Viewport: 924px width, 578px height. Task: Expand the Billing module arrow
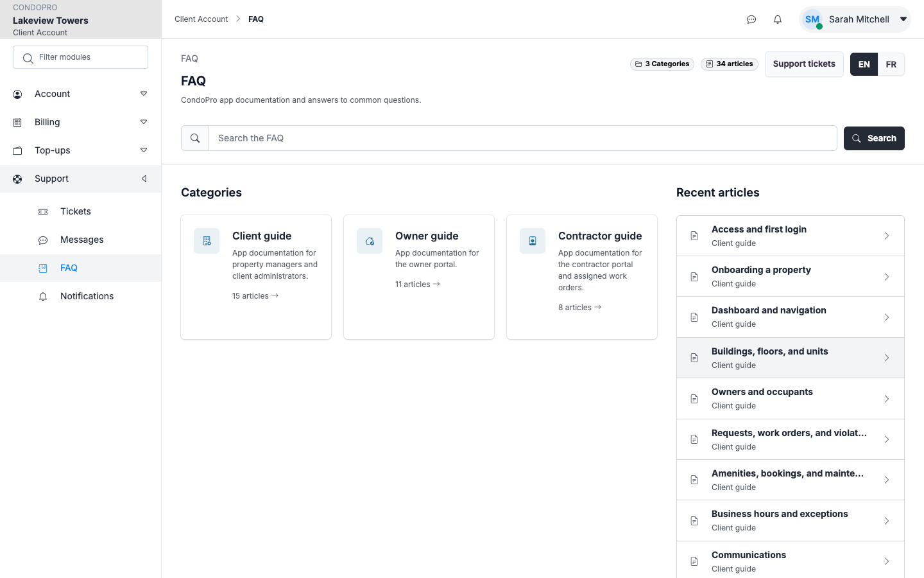(x=144, y=122)
